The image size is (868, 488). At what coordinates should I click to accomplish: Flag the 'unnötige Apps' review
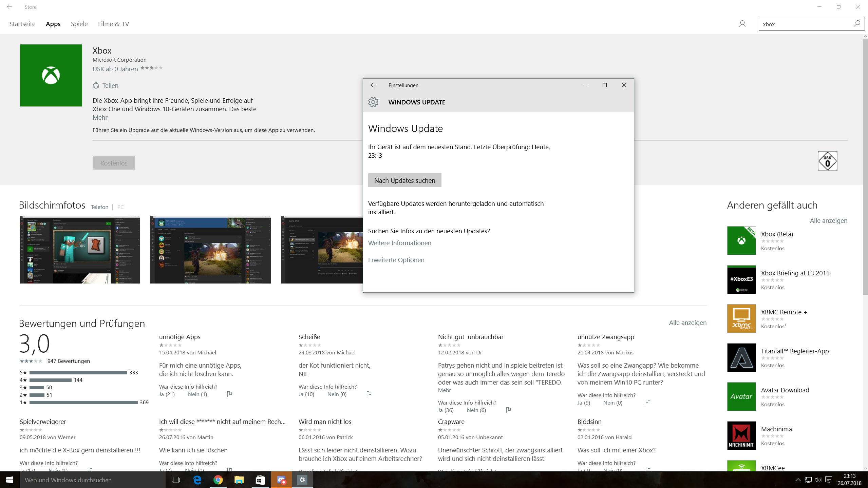(229, 394)
